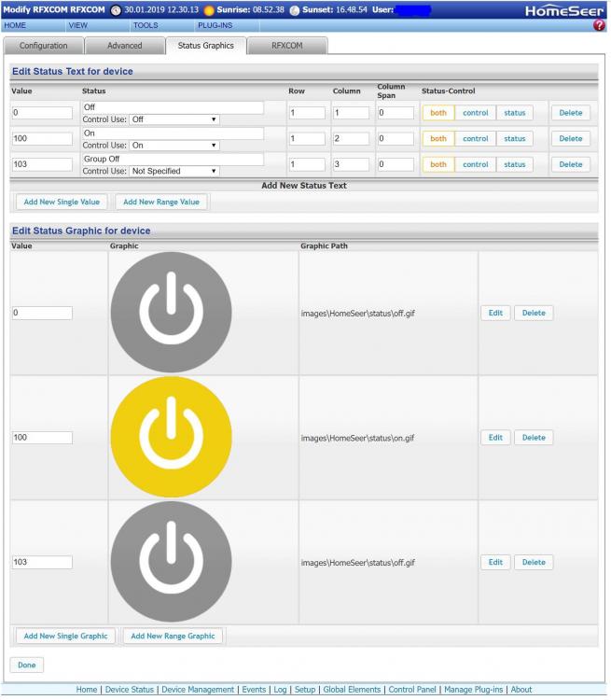This screenshot has width=611, height=700.
Task: Click the red help question mark icon
Action: pyautogui.click(x=600, y=25)
